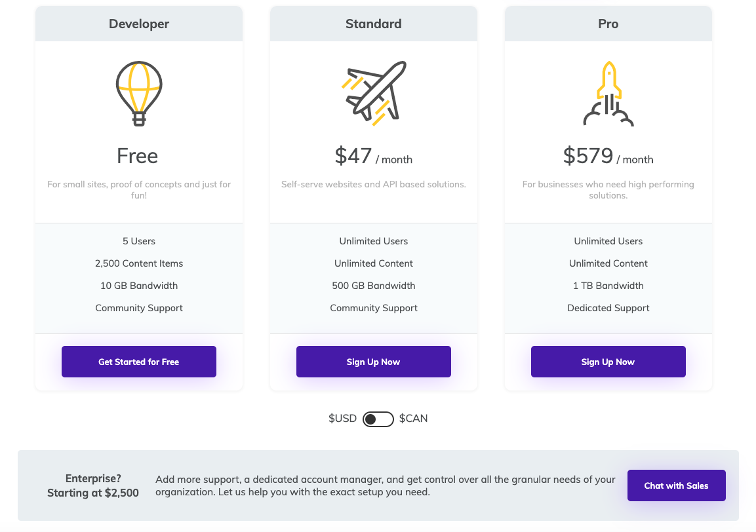Open Chat with Sales

click(676, 485)
